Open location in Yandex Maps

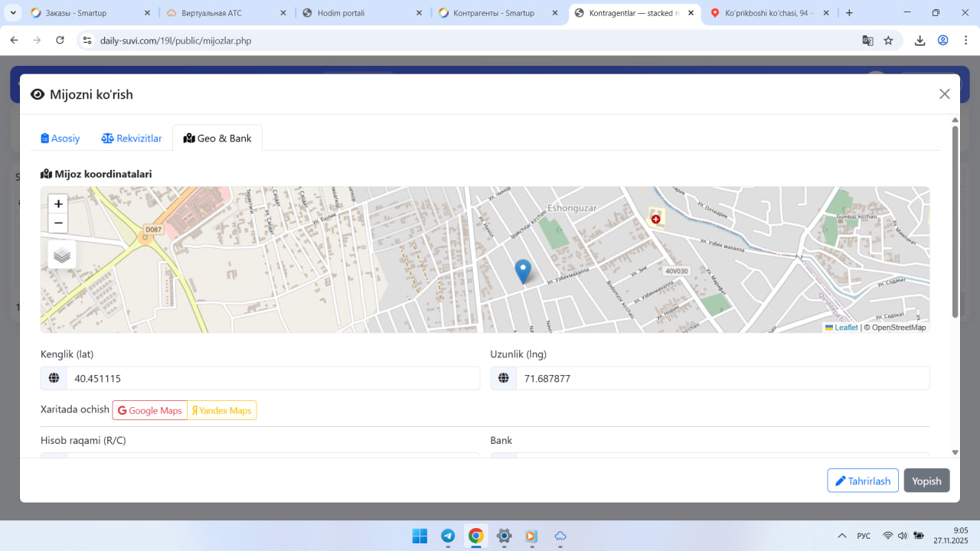click(221, 411)
